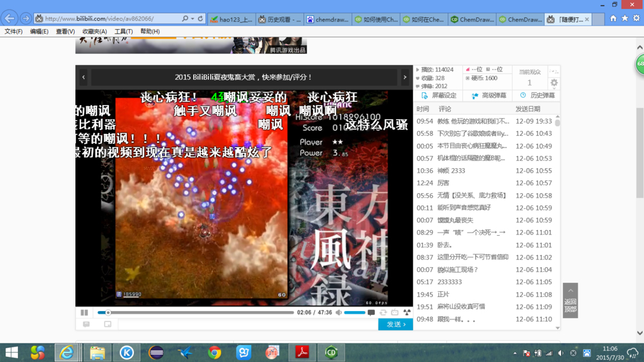644x362 pixels.
Task: Sort comment list by 时间 column
Action: pos(422,109)
